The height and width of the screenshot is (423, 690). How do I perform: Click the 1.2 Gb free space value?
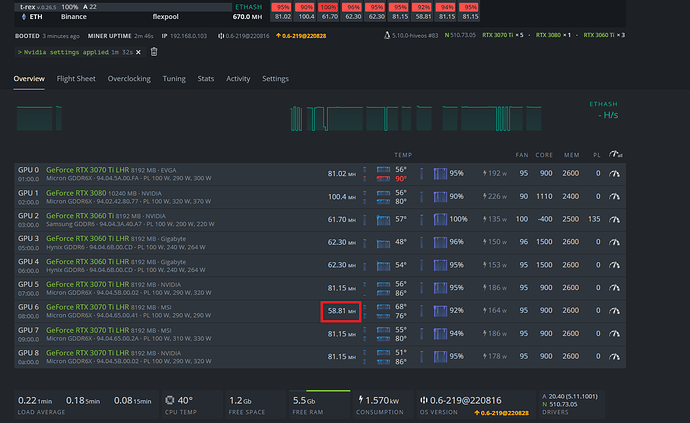240,400
